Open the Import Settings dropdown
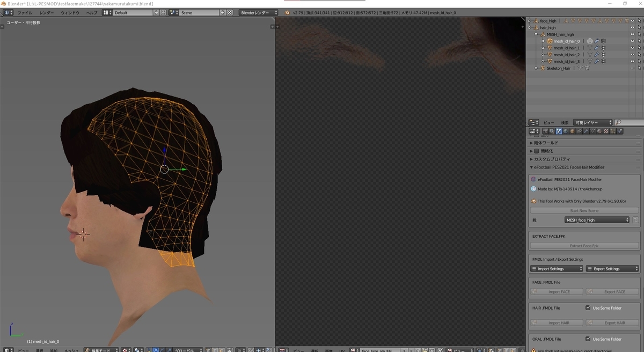The width and height of the screenshot is (644, 352). 557,269
